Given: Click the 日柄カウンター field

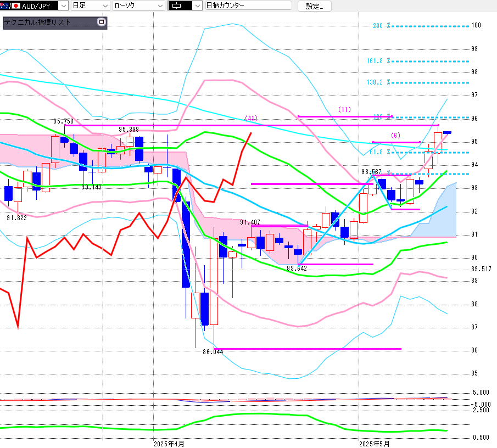Looking at the screenshot, I should [248, 5].
